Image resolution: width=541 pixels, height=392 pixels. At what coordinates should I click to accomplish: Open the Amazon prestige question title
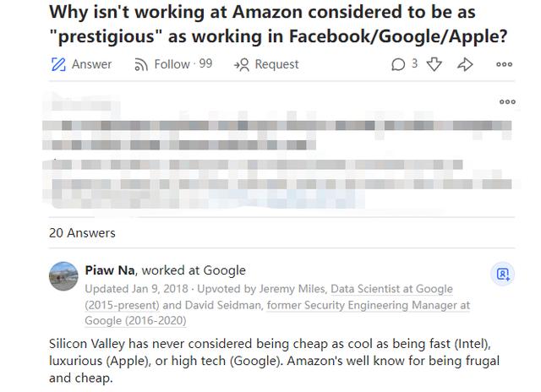tap(279, 24)
